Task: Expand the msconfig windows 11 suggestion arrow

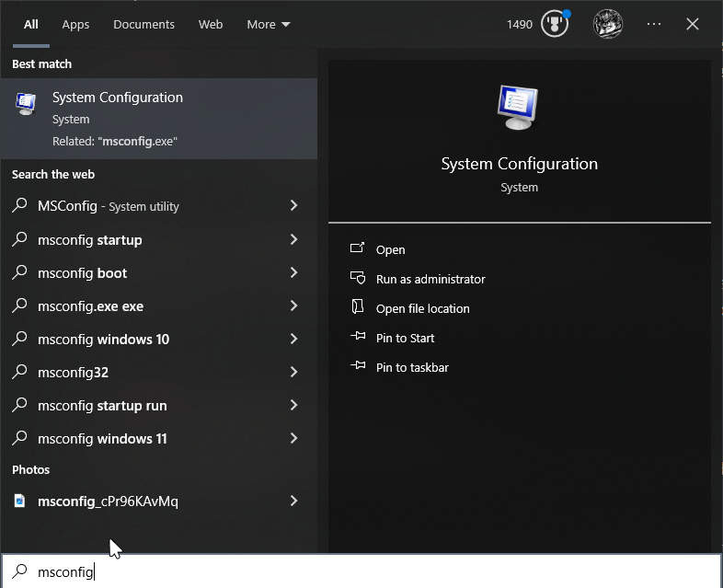Action: pos(293,438)
